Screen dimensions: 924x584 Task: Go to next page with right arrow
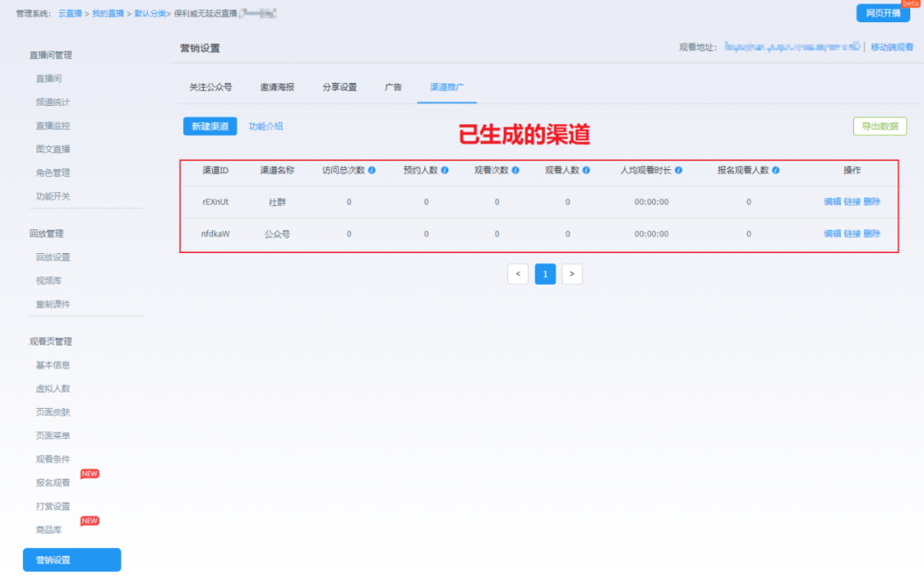(572, 274)
